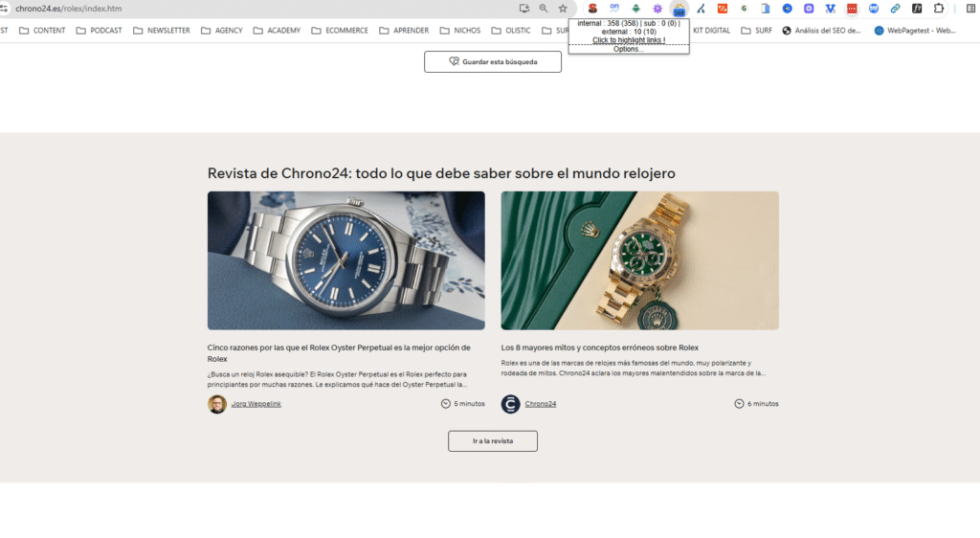This screenshot has height=538, width=980.
Task: Open the Options entry in extension popup
Action: tap(628, 49)
